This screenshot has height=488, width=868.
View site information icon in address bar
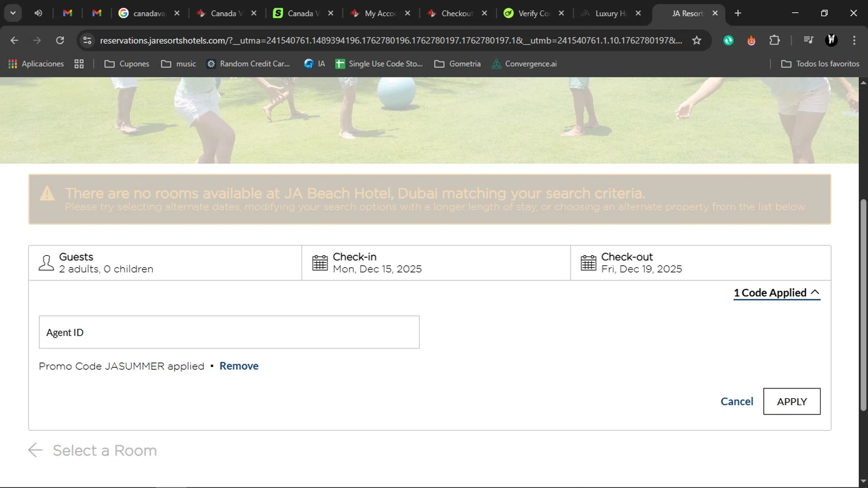(87, 40)
